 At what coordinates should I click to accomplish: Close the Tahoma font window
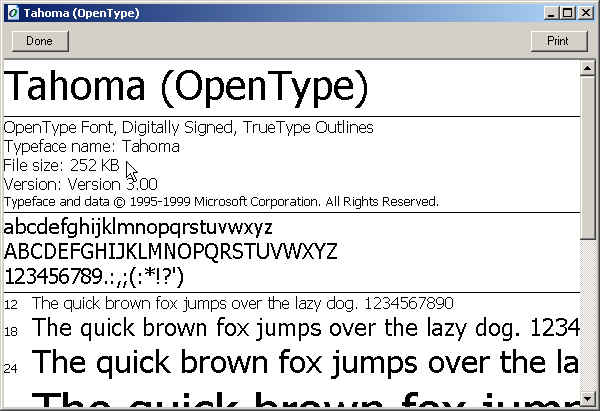pos(586,13)
